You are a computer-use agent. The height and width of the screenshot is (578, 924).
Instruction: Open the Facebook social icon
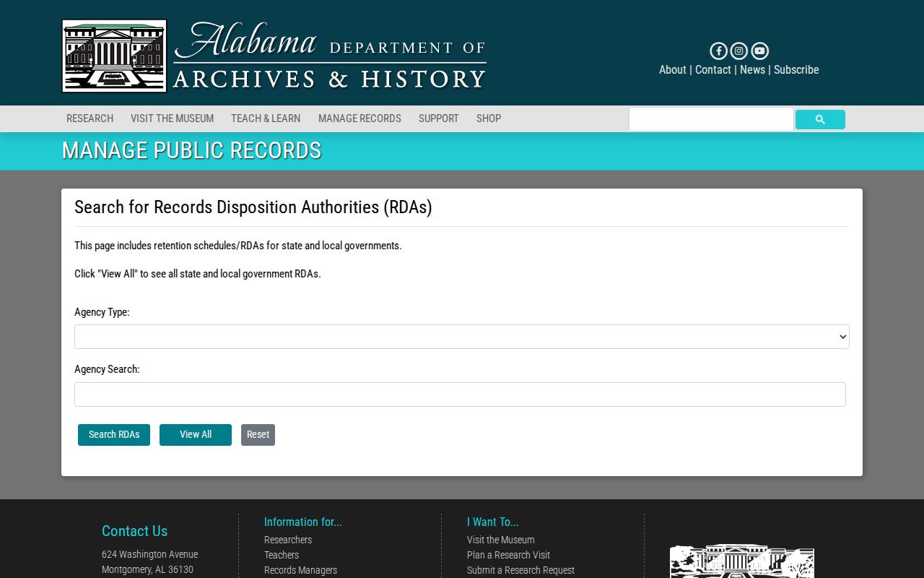718,51
